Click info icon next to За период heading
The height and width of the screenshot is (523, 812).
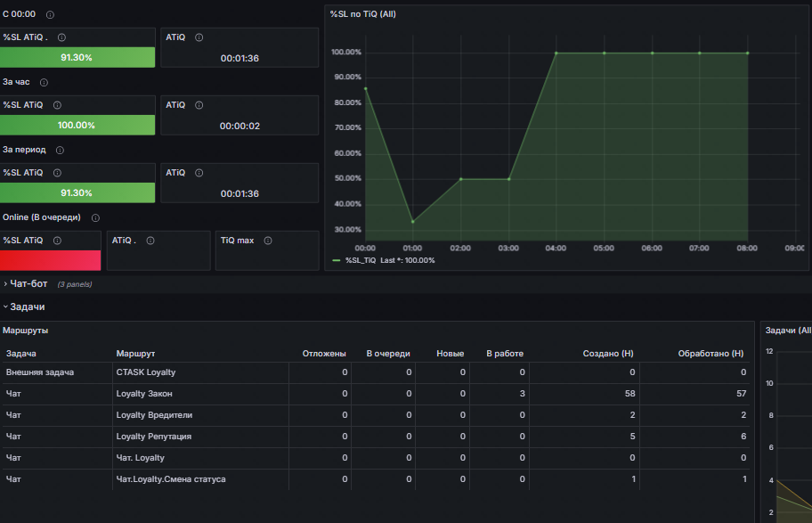pos(60,150)
